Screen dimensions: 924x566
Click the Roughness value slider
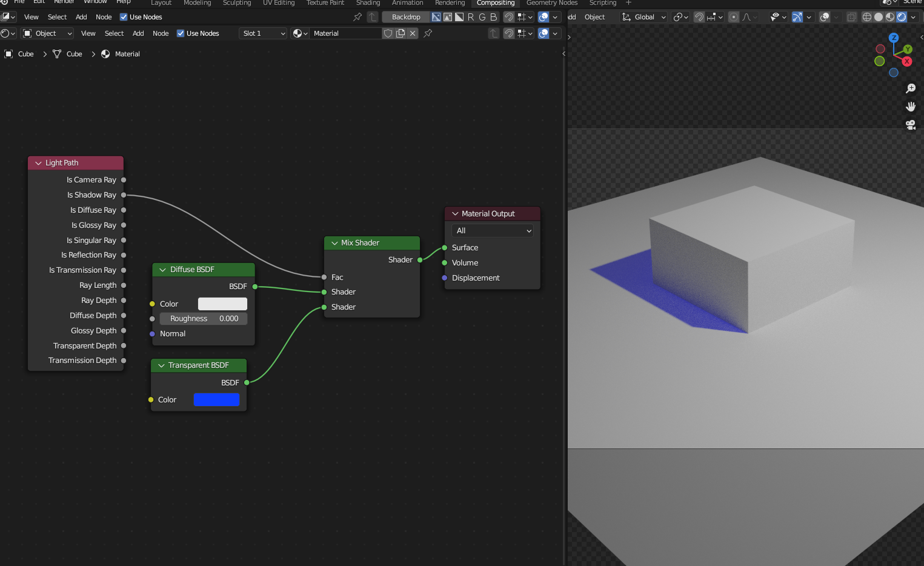pyautogui.click(x=204, y=319)
